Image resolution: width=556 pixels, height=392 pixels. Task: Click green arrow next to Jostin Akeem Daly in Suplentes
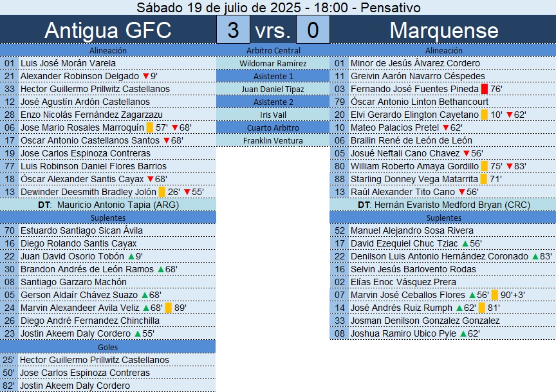coord(138,333)
